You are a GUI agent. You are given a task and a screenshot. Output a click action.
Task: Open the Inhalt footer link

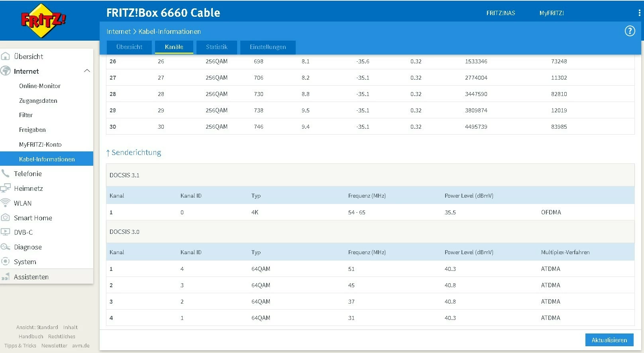71,327
